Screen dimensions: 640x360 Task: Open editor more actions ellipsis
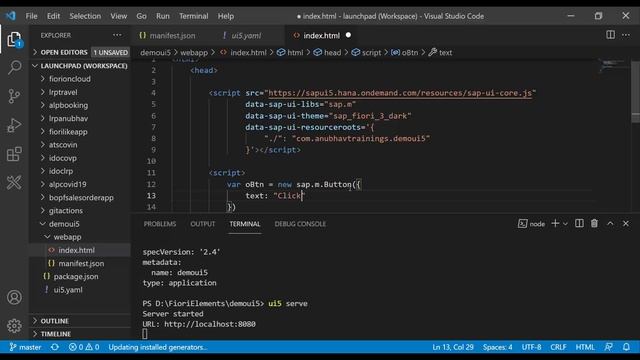coord(626,35)
